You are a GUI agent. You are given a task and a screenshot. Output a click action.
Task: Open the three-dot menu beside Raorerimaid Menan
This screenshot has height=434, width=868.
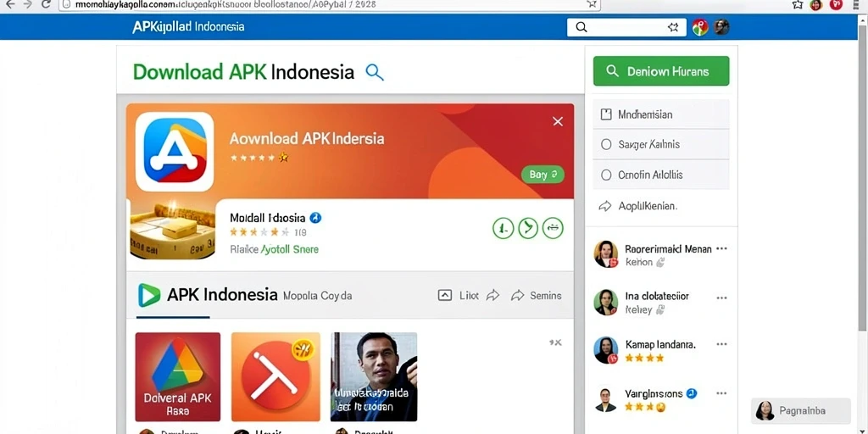[721, 249]
